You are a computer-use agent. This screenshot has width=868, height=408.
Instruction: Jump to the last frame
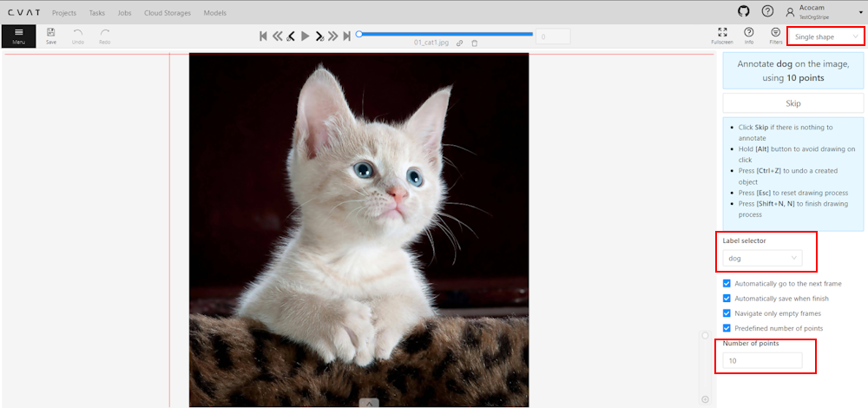(346, 36)
